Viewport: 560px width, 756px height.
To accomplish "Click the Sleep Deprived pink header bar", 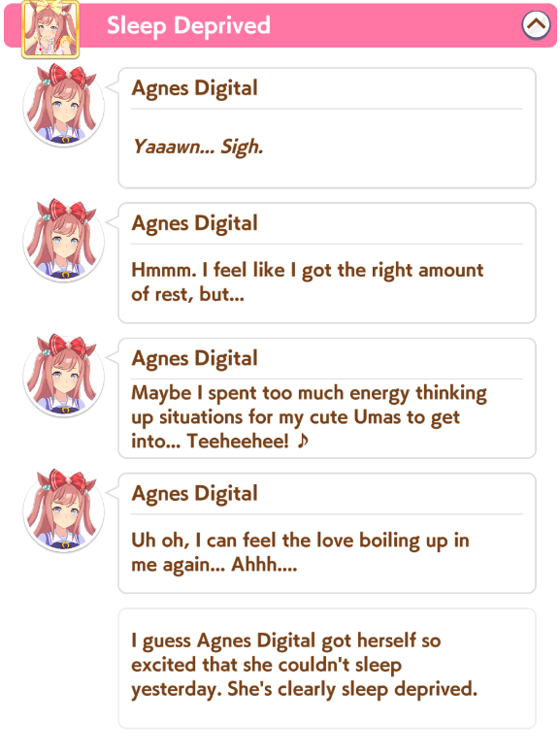I will click(x=280, y=25).
